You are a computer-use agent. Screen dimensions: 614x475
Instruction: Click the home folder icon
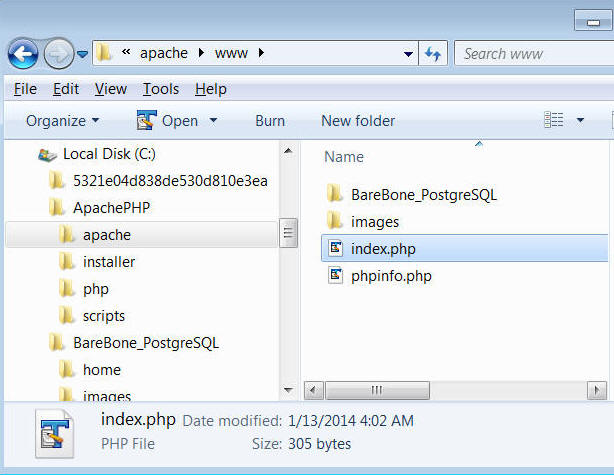(66, 369)
